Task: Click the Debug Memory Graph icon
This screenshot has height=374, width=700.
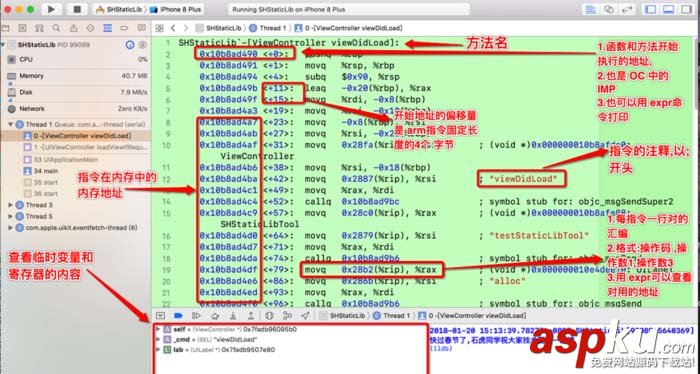Action: point(288,316)
